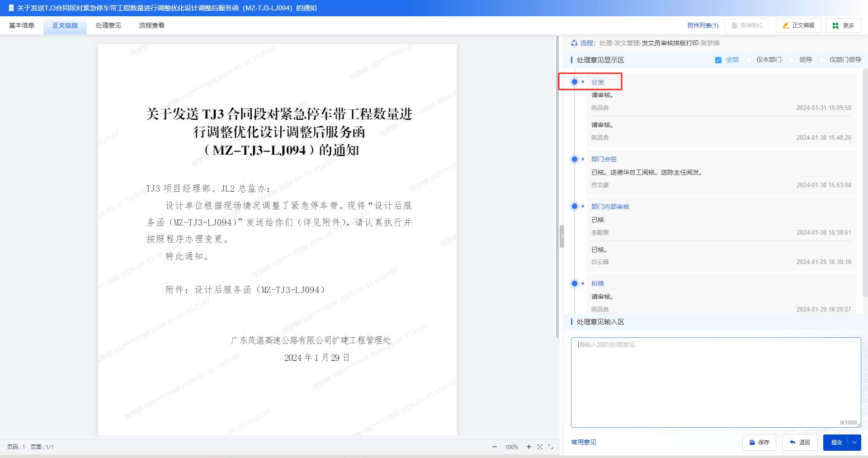Click the fit-to-page icon
The width and height of the screenshot is (868, 458).
540,447
